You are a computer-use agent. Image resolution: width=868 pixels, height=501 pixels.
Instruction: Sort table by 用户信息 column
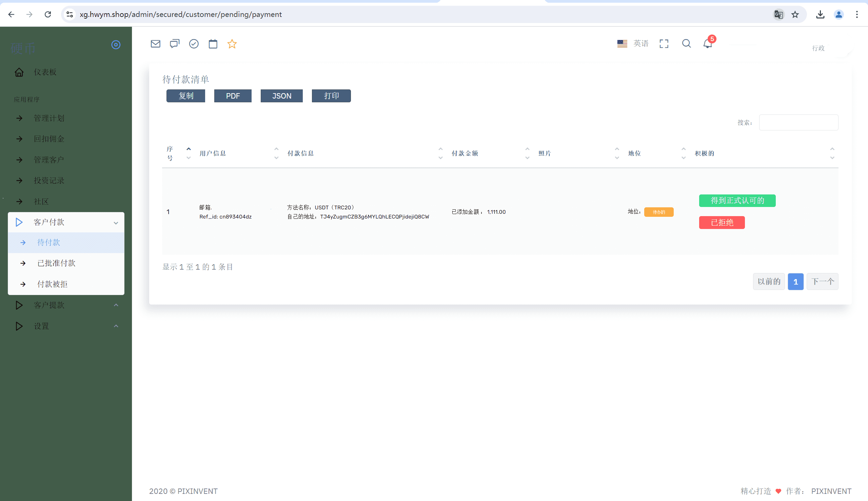[239, 153]
